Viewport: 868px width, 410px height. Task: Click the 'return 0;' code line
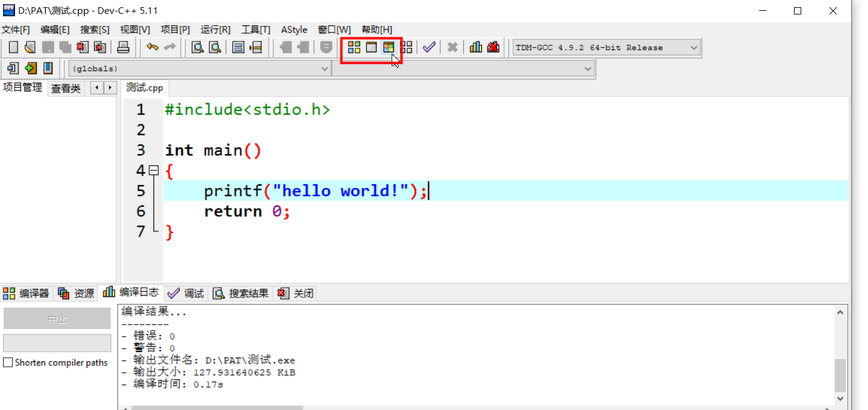click(x=247, y=211)
